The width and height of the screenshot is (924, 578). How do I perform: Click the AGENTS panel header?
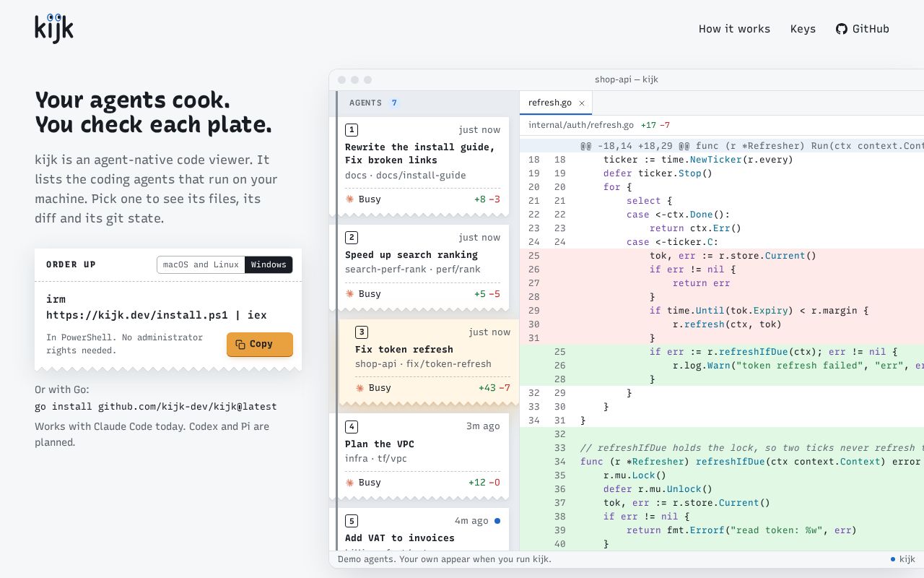(366, 103)
